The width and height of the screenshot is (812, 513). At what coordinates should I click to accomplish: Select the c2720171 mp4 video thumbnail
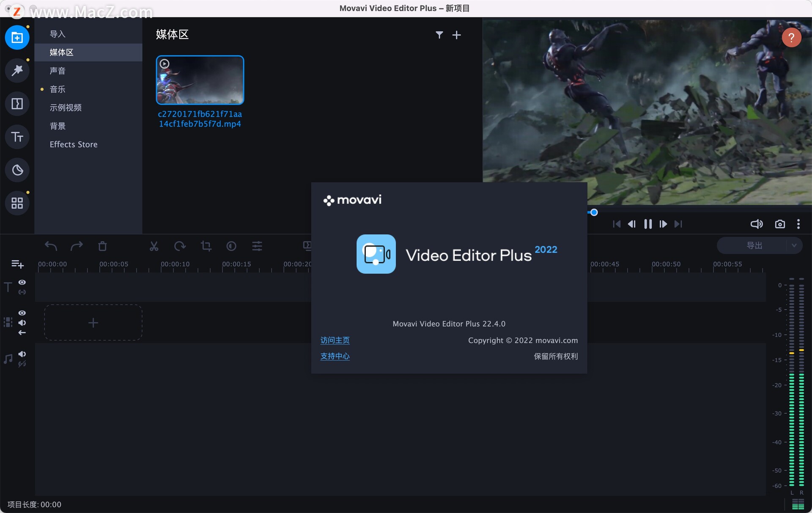[x=200, y=80]
